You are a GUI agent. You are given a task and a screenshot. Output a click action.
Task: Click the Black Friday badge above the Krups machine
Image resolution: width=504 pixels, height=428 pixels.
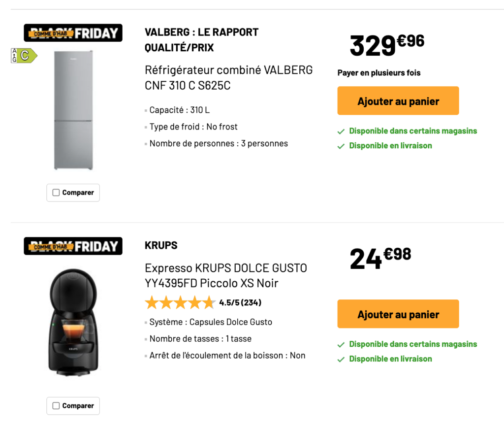pos(73,246)
